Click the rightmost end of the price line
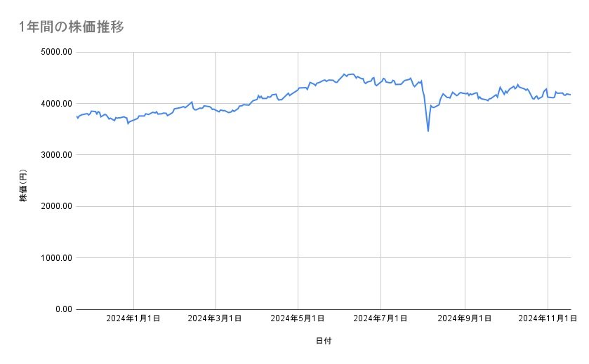The width and height of the screenshot is (589, 364). tap(570, 95)
